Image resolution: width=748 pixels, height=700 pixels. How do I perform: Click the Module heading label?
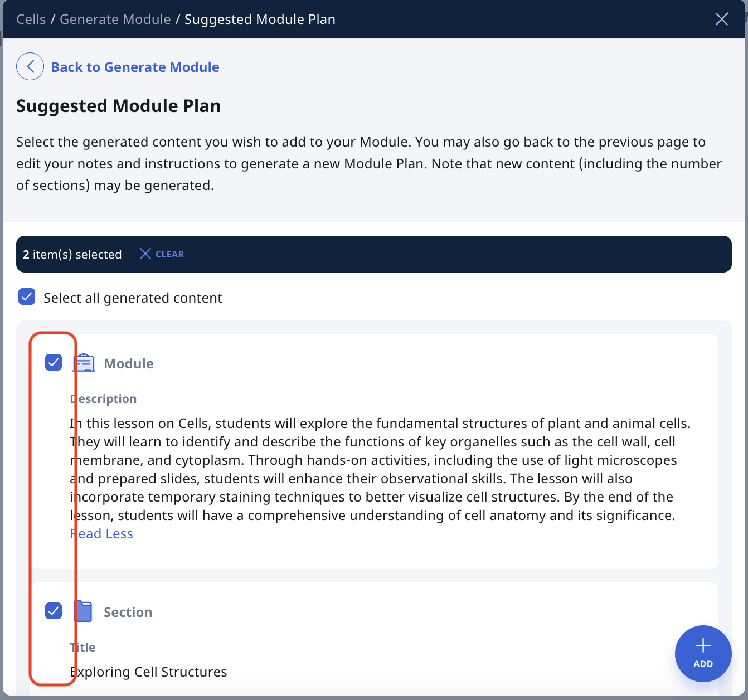129,363
